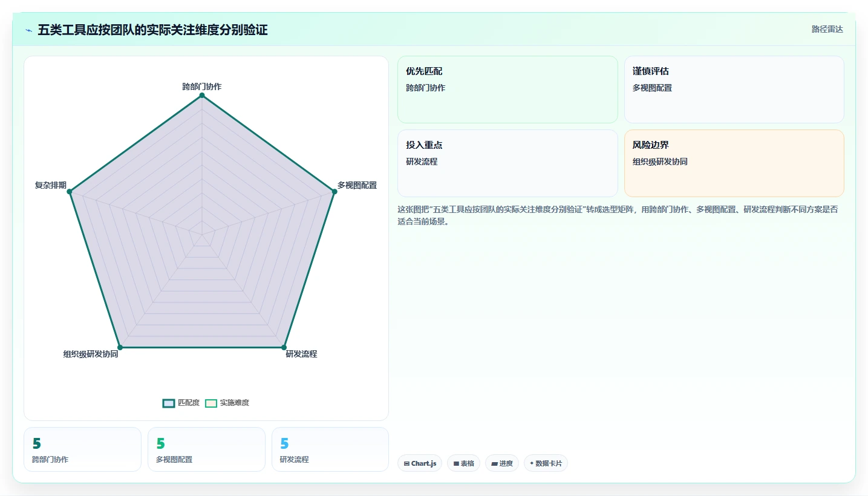Click the stat card with dark green 5
The image size is (868, 496).
coord(82,449)
